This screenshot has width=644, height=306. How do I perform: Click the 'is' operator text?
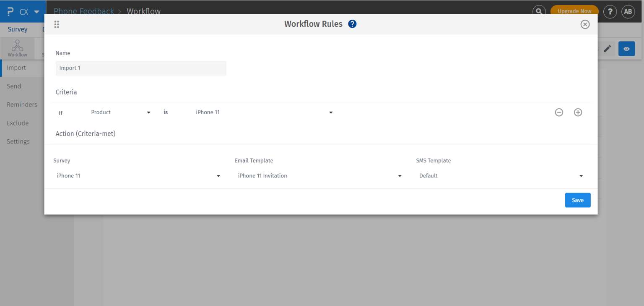pos(166,112)
